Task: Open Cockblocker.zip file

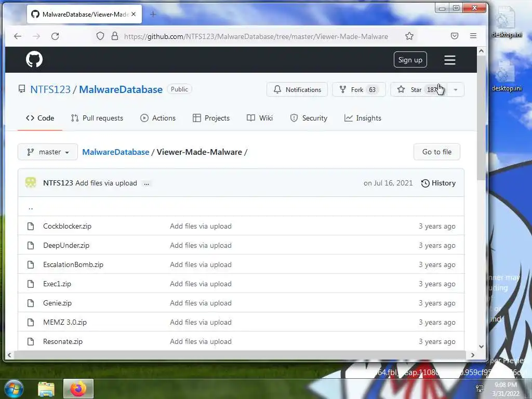Action: coord(67,227)
